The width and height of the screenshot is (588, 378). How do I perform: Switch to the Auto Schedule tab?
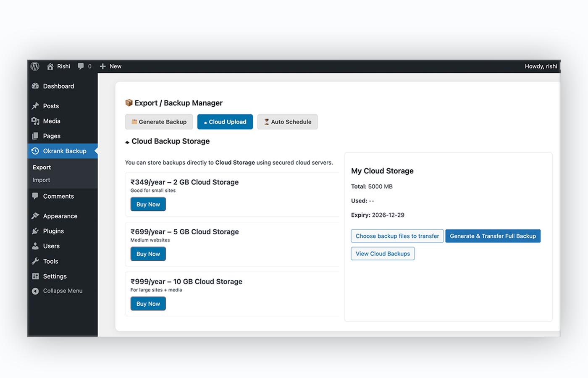pyautogui.click(x=287, y=122)
